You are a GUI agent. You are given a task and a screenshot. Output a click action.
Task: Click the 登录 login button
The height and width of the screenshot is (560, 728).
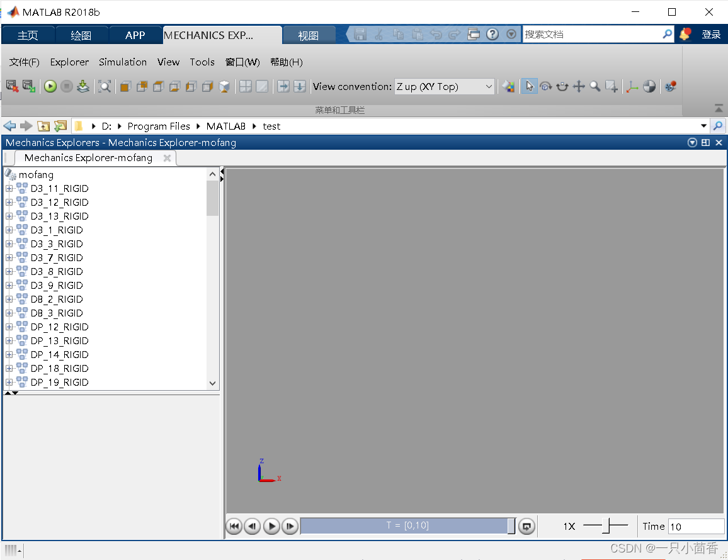(x=712, y=34)
